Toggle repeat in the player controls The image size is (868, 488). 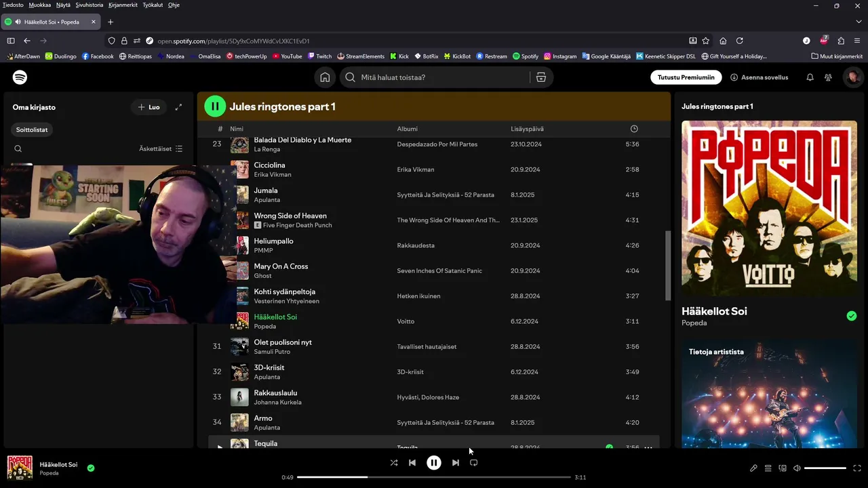click(474, 463)
